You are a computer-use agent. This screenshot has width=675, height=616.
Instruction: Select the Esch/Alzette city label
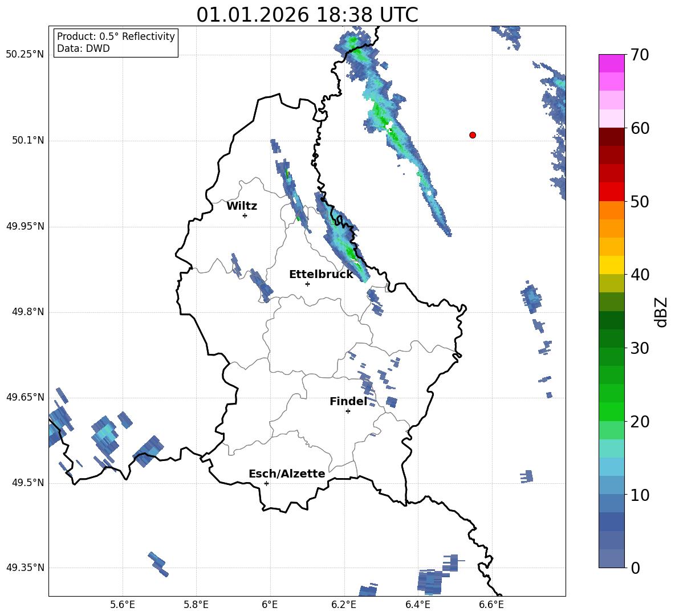point(287,474)
